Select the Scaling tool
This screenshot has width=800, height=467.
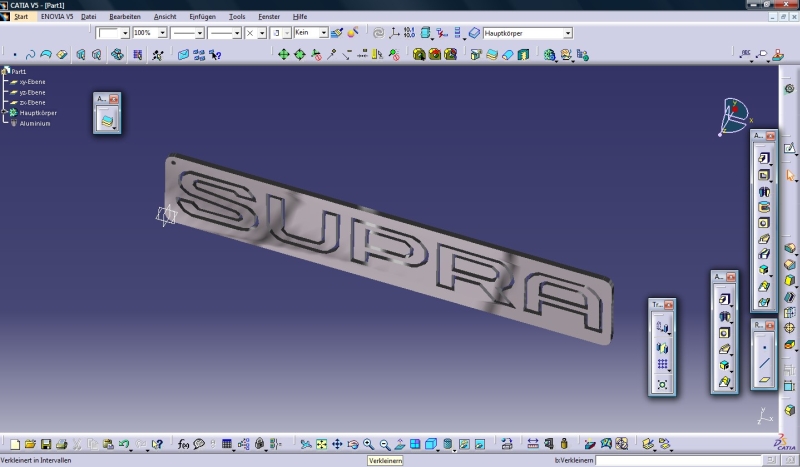(x=662, y=384)
